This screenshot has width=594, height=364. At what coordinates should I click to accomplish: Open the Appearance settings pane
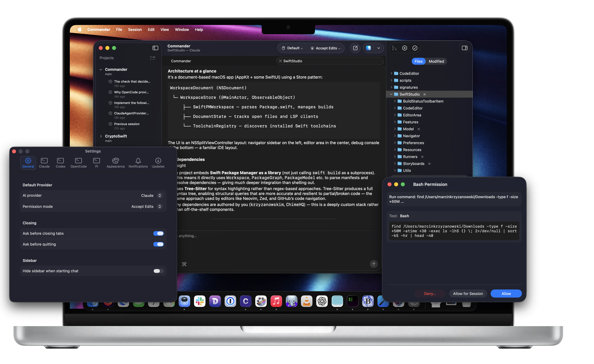pyautogui.click(x=115, y=163)
